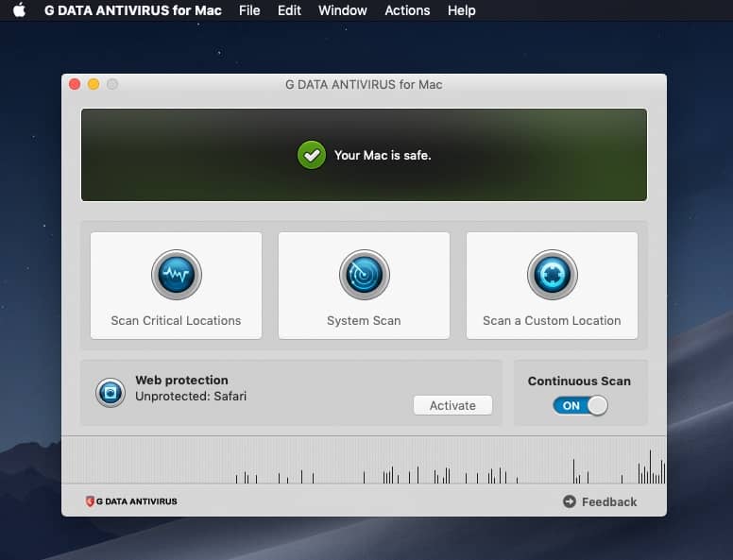Screen dimensions: 733x560
Task: Click the 'Unprotected: Safari' status text
Action: pyautogui.click(x=191, y=397)
